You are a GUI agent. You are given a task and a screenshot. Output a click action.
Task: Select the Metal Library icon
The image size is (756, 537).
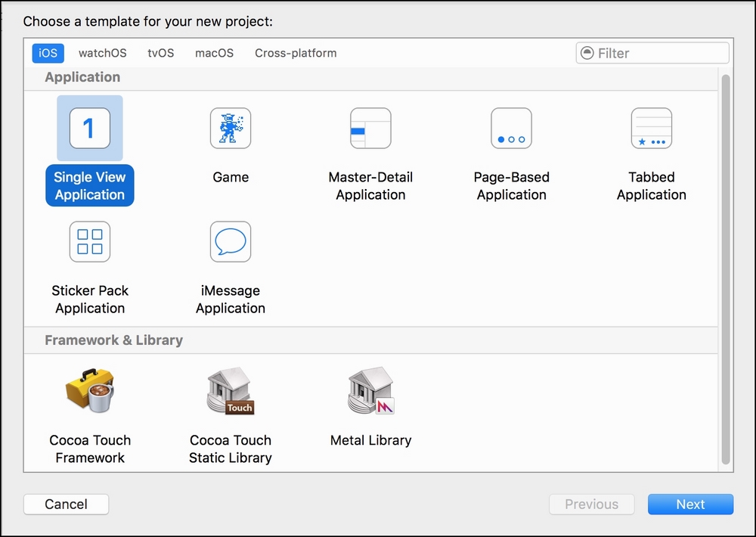click(370, 391)
